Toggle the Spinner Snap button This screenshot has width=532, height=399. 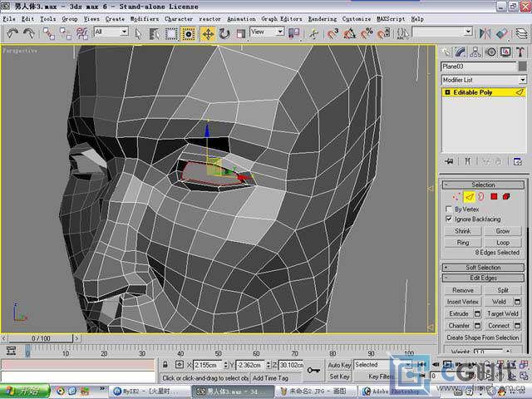click(x=383, y=33)
